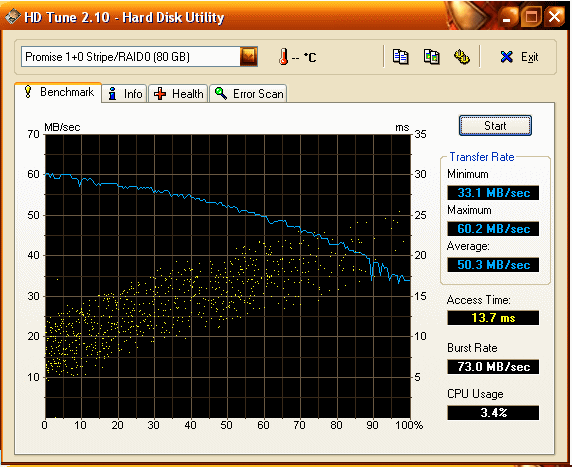Select the Promise 1+0 Stripe/RAID0 drive field
This screenshot has width=572, height=467.
click(139, 57)
